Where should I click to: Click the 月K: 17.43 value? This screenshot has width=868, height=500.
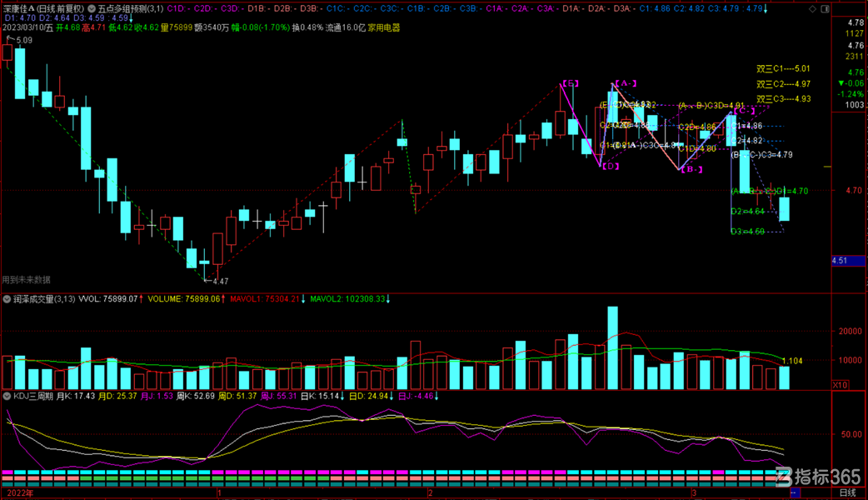(76, 396)
